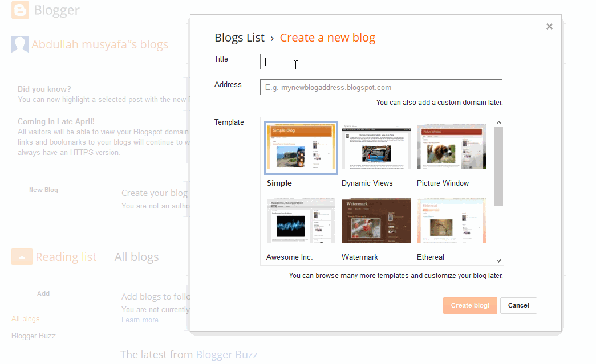Viewport: 596px width, 364px height.
Task: Click the Did you know? heading
Action: coord(44,89)
